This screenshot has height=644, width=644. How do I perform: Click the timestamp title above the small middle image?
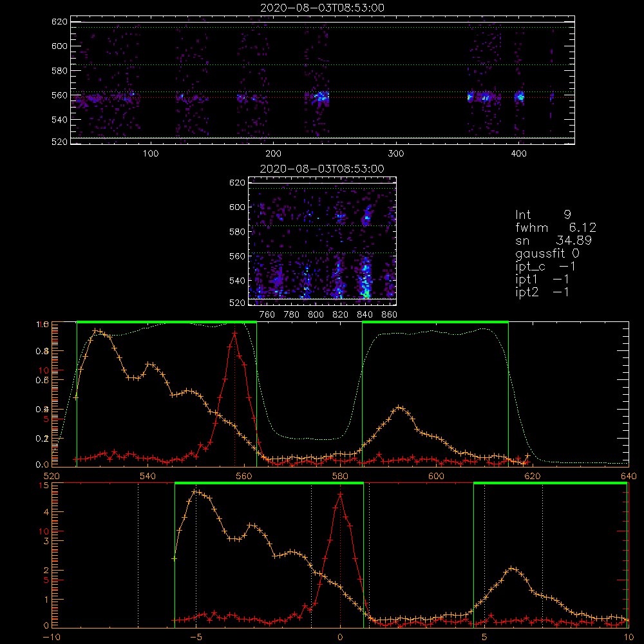pos(322,169)
